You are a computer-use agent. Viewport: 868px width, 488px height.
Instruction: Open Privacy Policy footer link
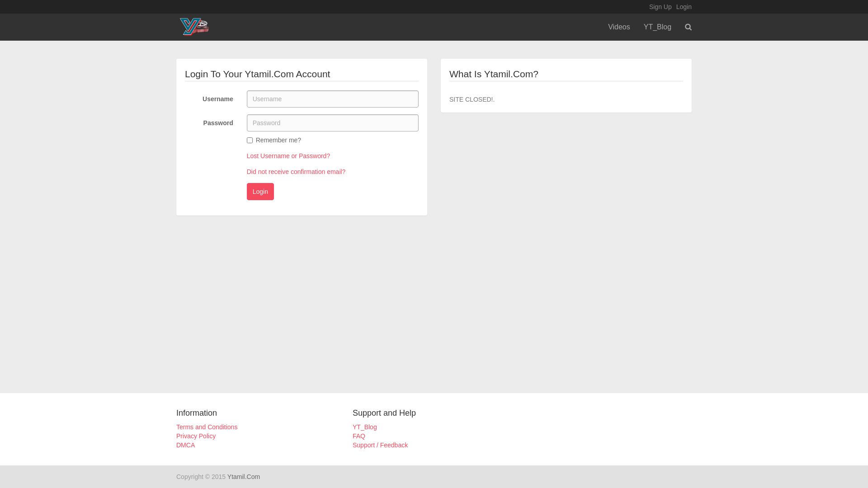pyautogui.click(x=196, y=436)
